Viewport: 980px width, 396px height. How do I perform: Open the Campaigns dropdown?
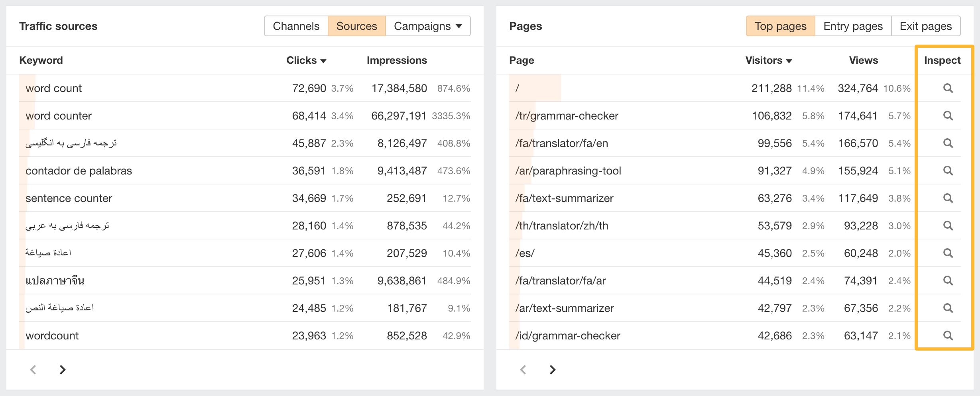(428, 26)
